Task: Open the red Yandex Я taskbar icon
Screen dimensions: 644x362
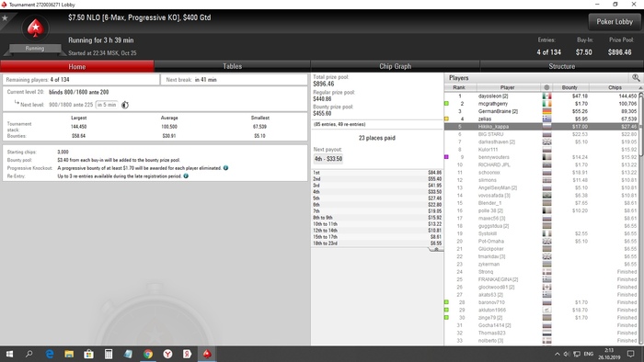Action: point(188,354)
